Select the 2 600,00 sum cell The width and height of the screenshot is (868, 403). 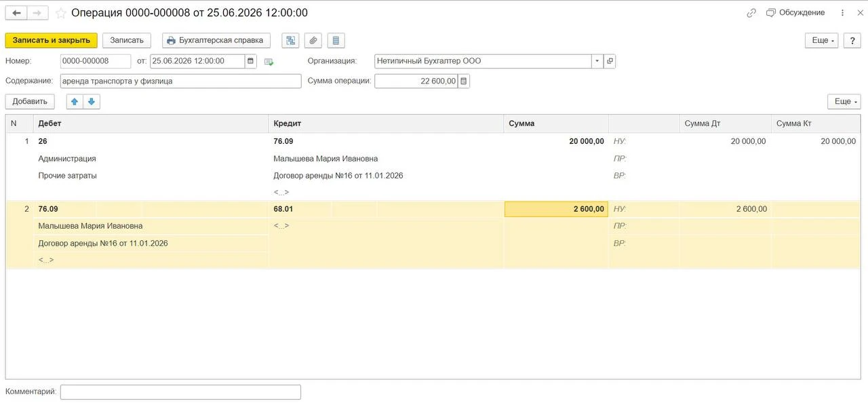click(556, 209)
